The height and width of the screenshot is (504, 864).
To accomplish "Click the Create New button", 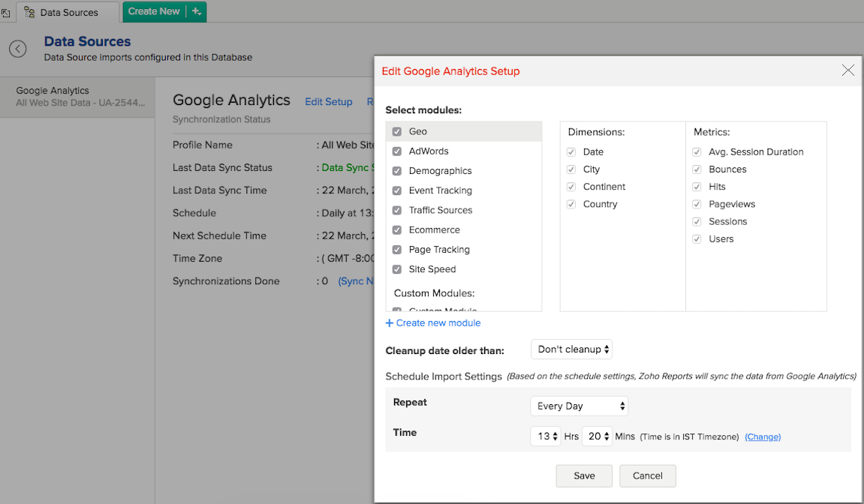I will [x=154, y=12].
